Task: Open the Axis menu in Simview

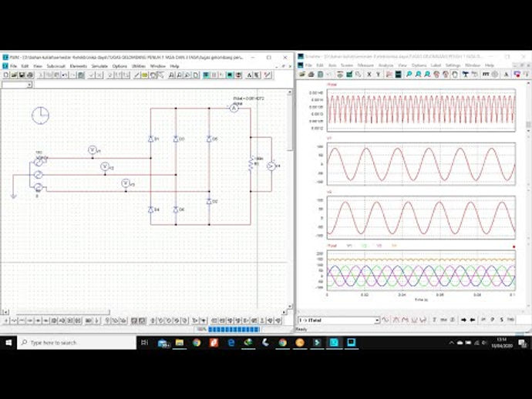Action: pyautogui.click(x=332, y=65)
